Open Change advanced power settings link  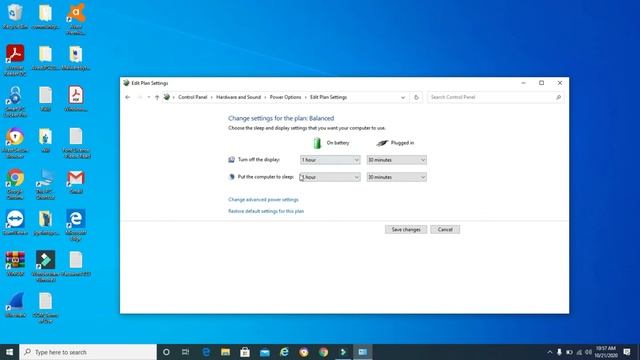[x=263, y=200]
